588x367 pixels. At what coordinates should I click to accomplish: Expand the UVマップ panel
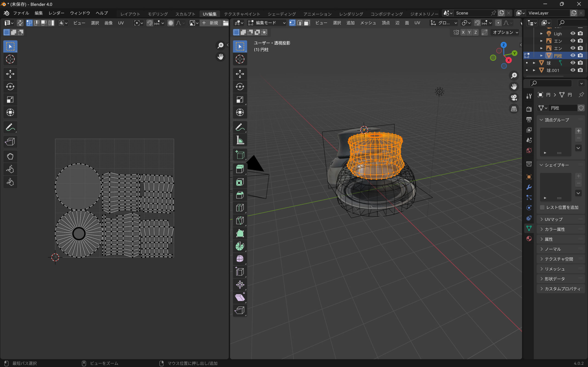click(554, 219)
